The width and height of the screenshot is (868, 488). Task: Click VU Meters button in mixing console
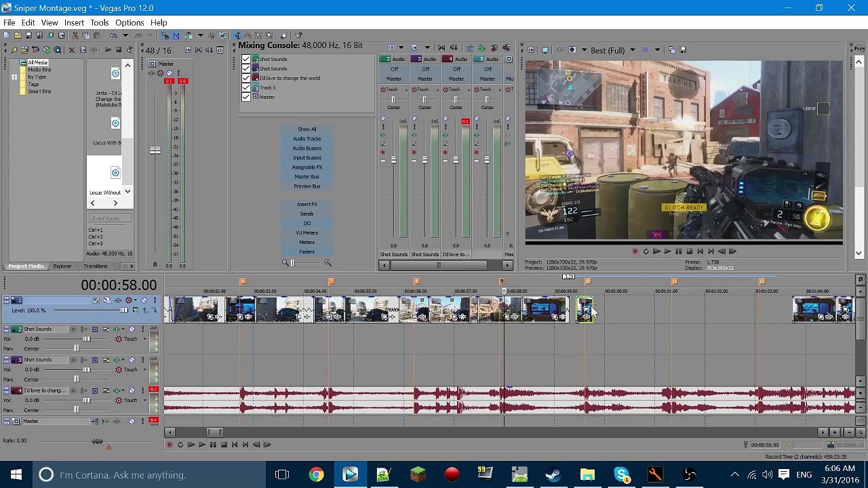click(307, 233)
